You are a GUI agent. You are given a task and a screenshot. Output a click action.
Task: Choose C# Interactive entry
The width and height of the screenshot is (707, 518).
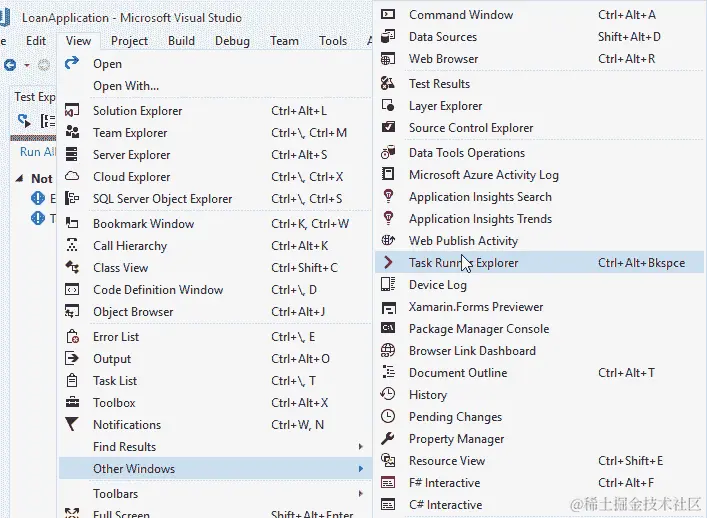[539, 504]
